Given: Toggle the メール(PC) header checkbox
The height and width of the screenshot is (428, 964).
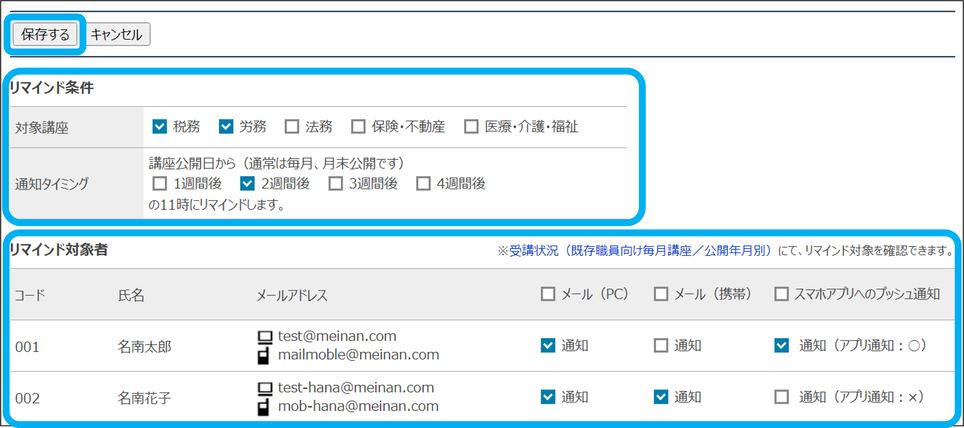Looking at the screenshot, I should click(547, 294).
